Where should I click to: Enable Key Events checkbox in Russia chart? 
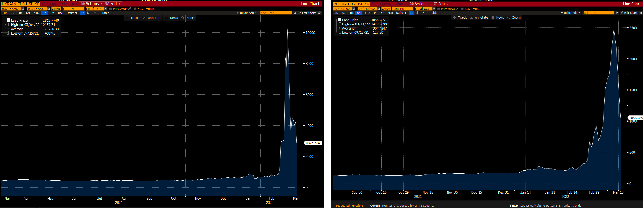pos(462,9)
